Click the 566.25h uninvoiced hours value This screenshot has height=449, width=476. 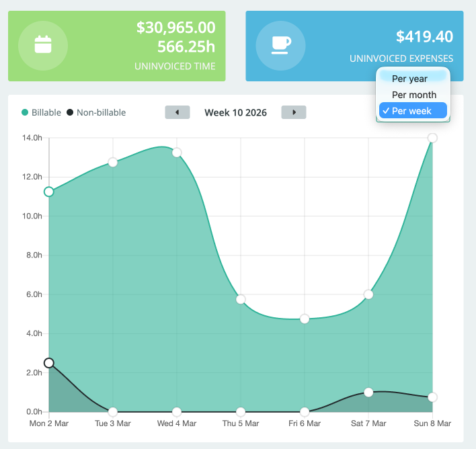[186, 47]
